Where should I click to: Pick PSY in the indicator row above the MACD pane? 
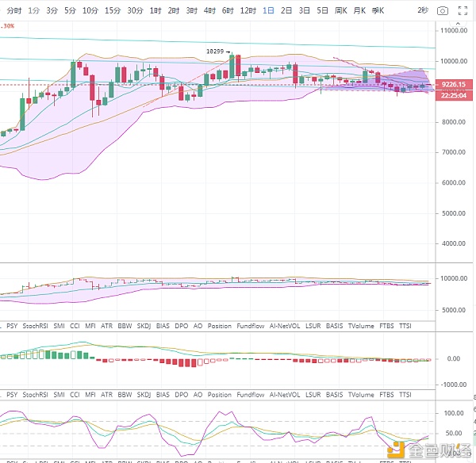12,326
